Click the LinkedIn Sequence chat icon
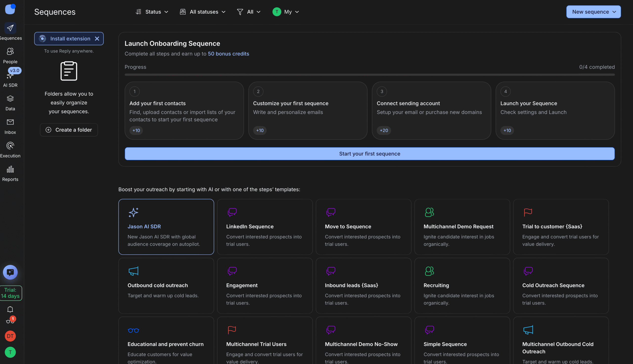The height and width of the screenshot is (364, 633). [232, 212]
